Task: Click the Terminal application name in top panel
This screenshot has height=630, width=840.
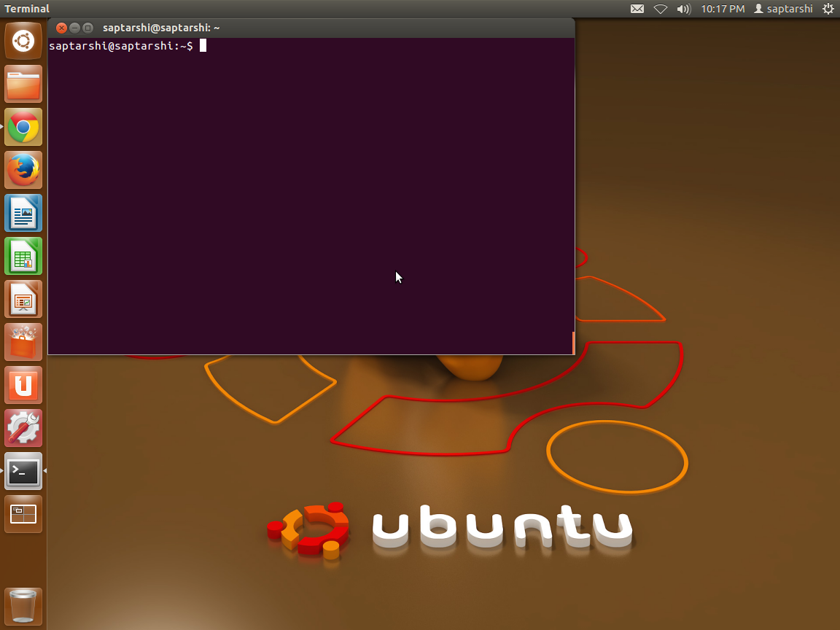Action: (27, 9)
